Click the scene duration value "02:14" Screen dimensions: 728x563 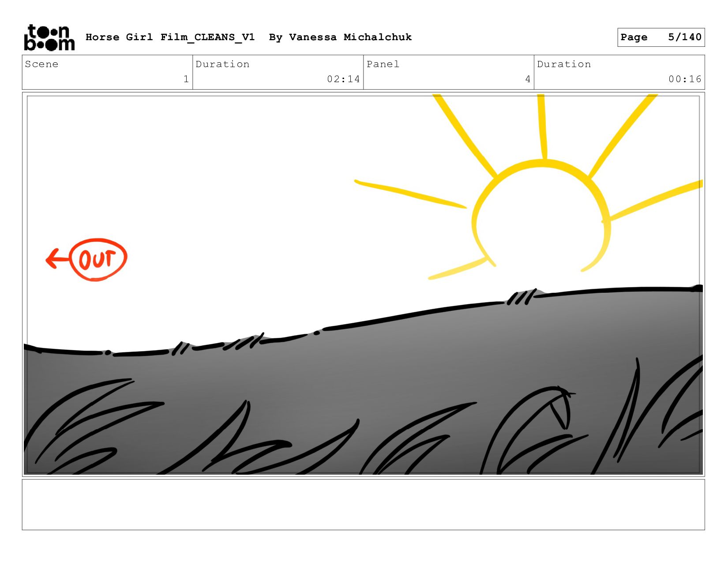coord(343,79)
